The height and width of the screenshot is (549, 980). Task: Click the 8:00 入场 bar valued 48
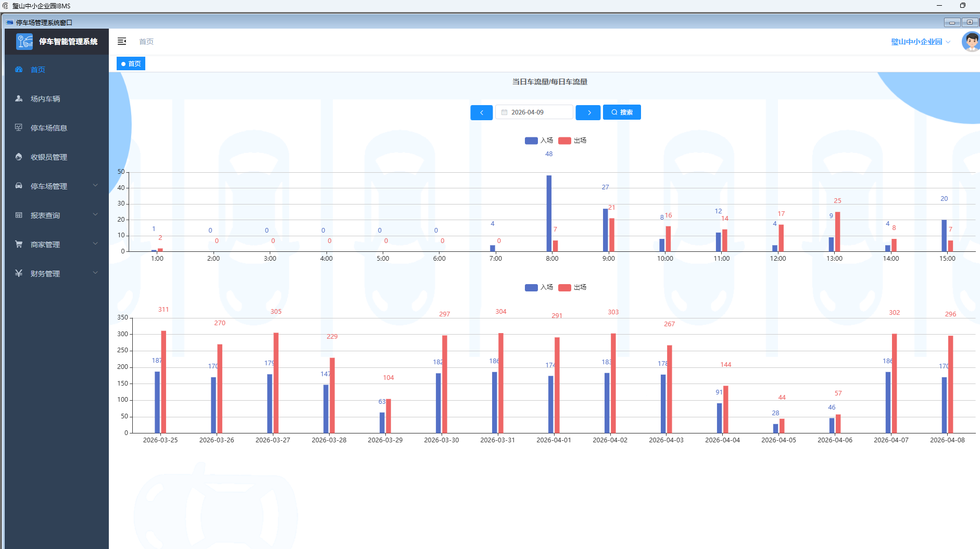549,213
